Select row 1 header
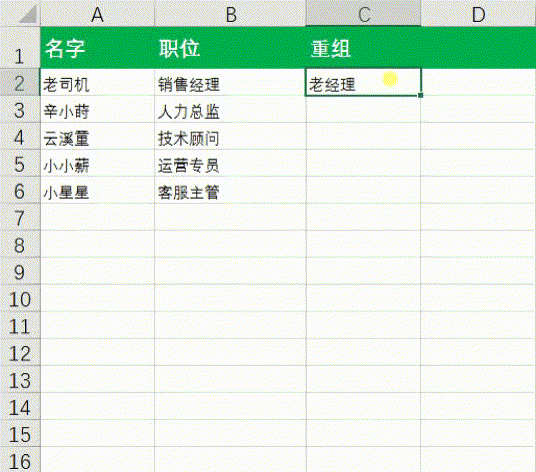Screen dimensions: 536x472 [x=20, y=48]
